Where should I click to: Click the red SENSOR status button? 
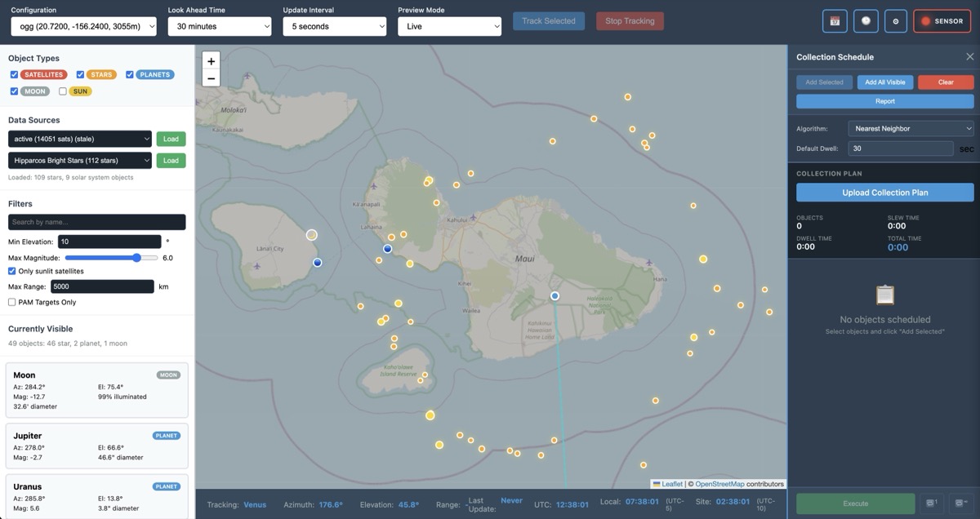click(942, 21)
